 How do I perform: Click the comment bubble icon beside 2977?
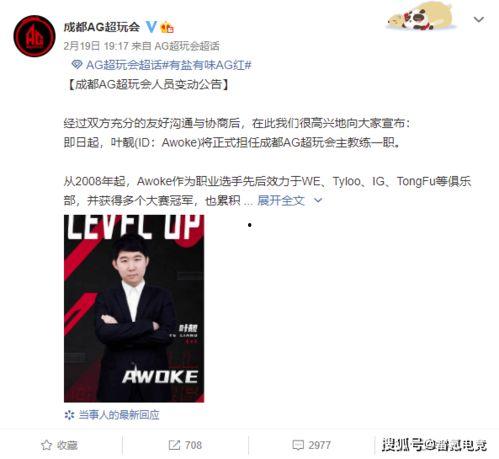pyautogui.click(x=298, y=445)
